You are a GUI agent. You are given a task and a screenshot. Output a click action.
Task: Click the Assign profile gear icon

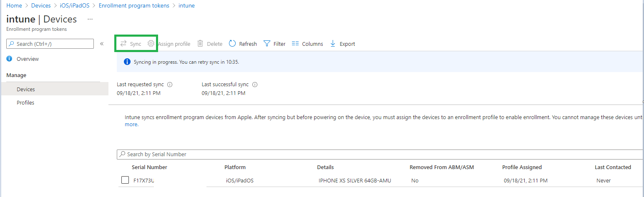click(x=151, y=44)
